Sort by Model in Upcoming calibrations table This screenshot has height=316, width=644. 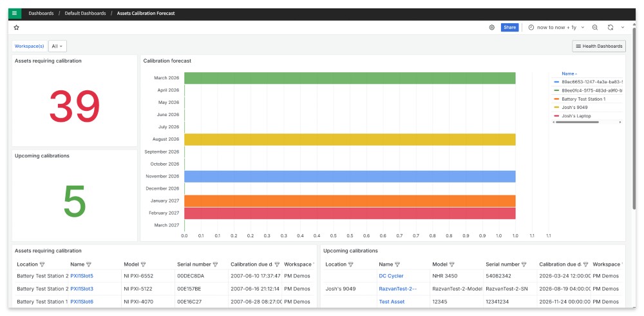click(440, 264)
